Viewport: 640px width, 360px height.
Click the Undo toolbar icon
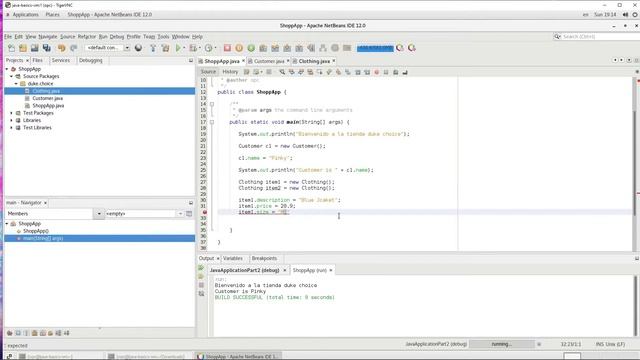pos(62,48)
